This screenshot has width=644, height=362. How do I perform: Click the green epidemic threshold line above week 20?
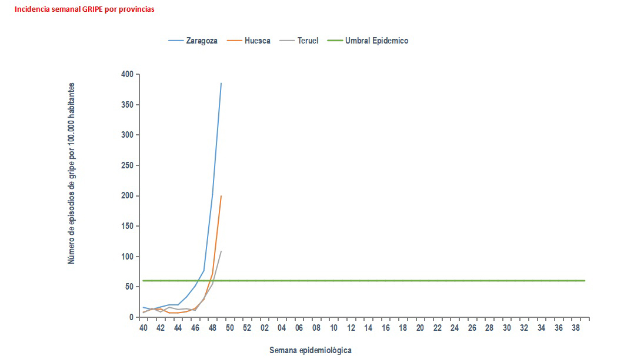click(420, 281)
